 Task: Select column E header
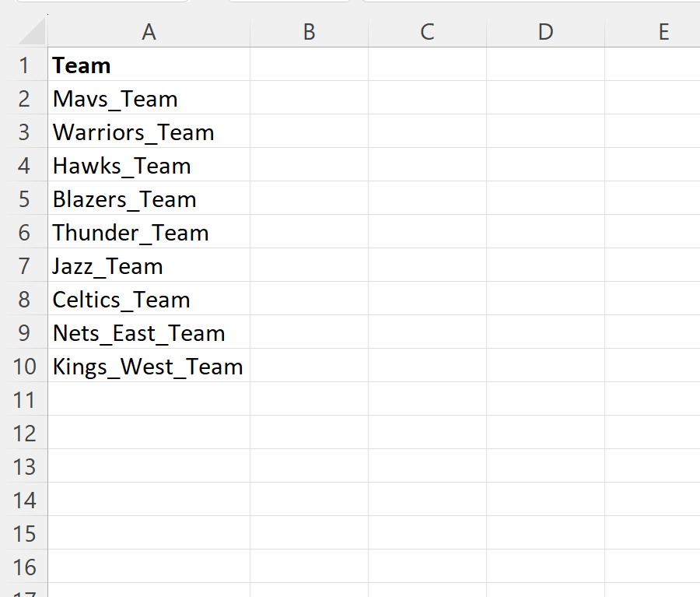(x=663, y=31)
